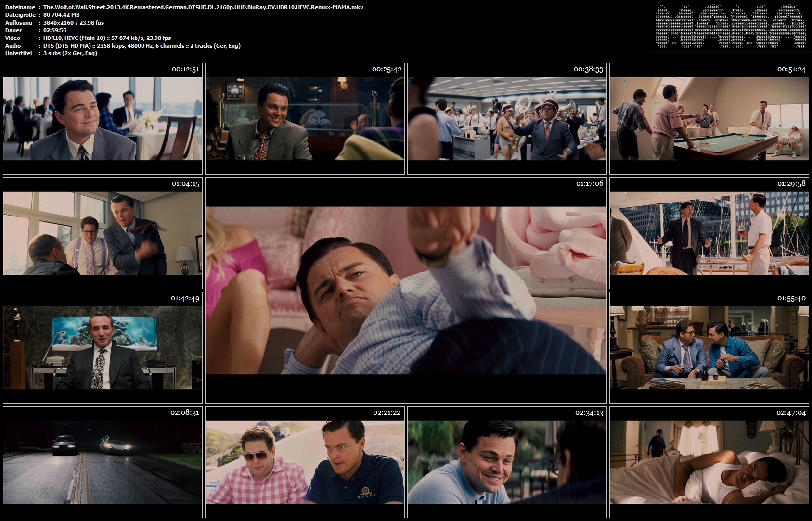Click the Dateigröße label
The height and width of the screenshot is (521, 812).
click(21, 15)
